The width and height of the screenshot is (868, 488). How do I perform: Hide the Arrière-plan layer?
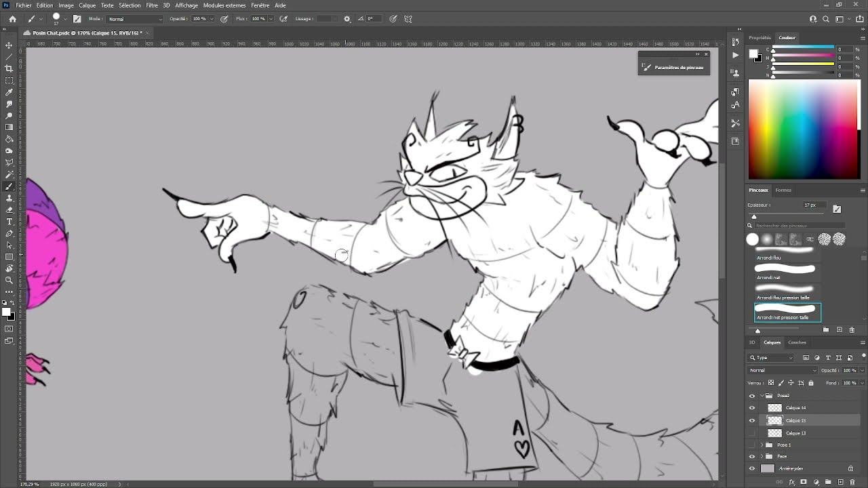click(751, 468)
